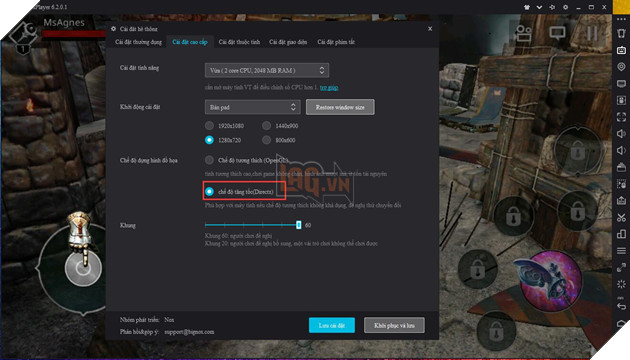630x360 pixels.
Task: Switch to Cài đặt phím tắt tab
Action: click(336, 42)
